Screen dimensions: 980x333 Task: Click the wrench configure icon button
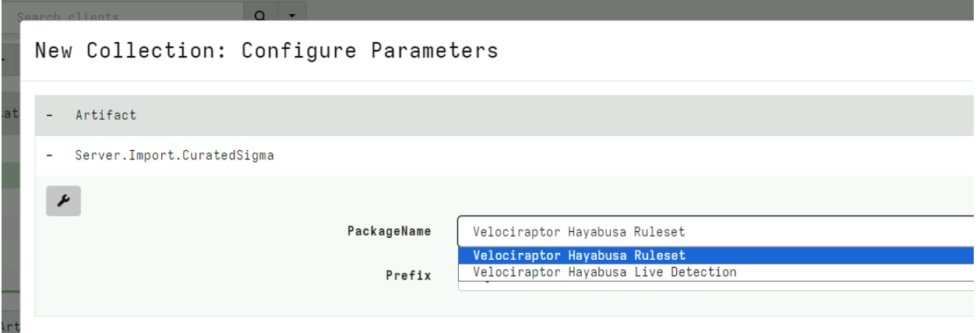click(63, 202)
